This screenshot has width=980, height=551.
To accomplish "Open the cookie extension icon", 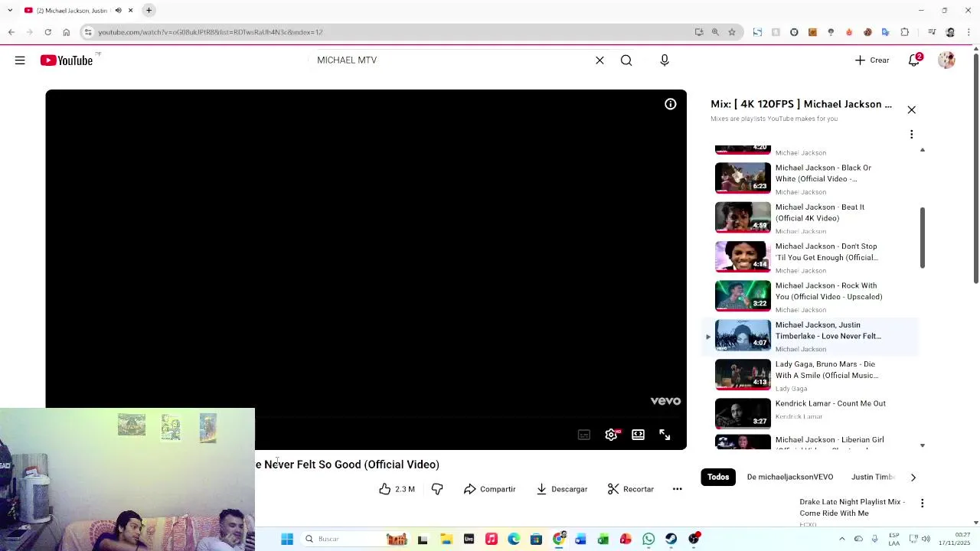I will (x=867, y=32).
